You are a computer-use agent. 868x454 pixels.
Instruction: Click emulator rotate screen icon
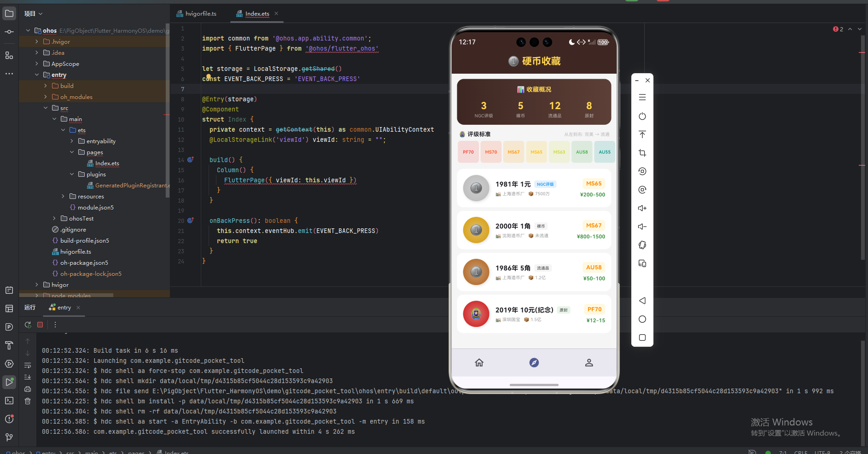642,245
